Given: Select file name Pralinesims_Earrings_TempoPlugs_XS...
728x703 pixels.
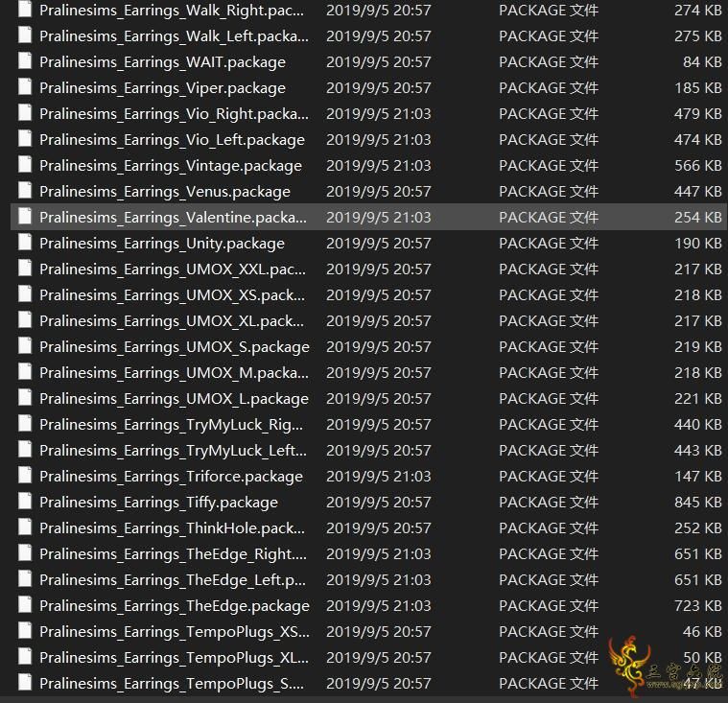Looking at the screenshot, I should [x=175, y=632].
